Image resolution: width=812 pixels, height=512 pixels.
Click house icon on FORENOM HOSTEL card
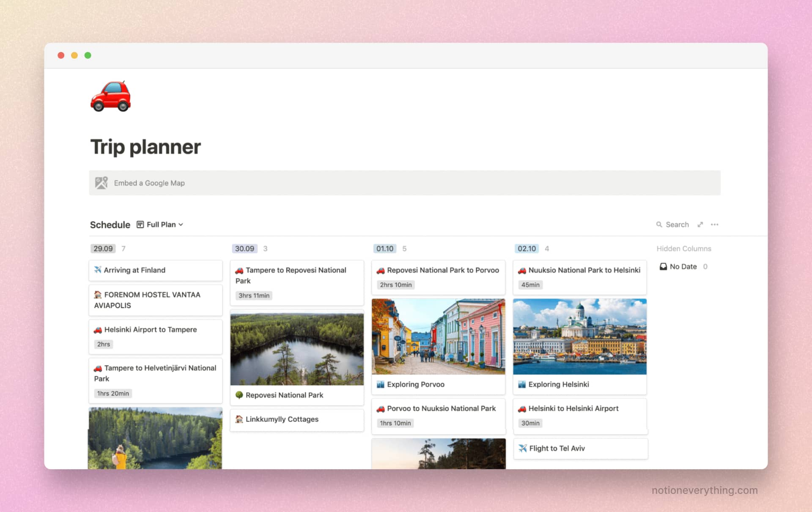coord(98,295)
